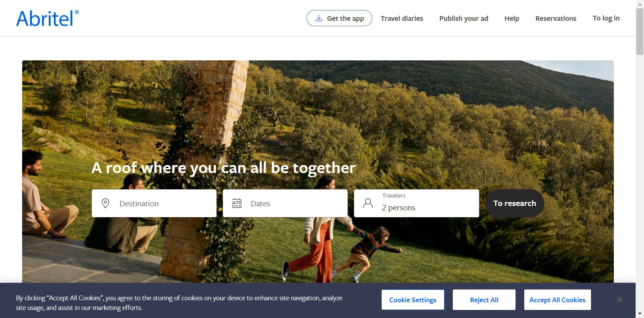Click the To research search button
Screen dimensions: 644x318
[515, 203]
